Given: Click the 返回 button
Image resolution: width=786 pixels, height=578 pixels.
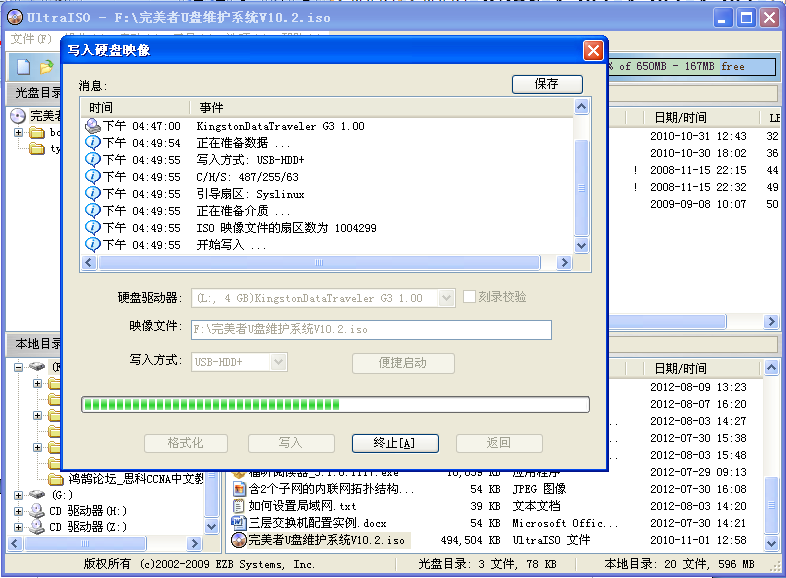Looking at the screenshot, I should [499, 443].
